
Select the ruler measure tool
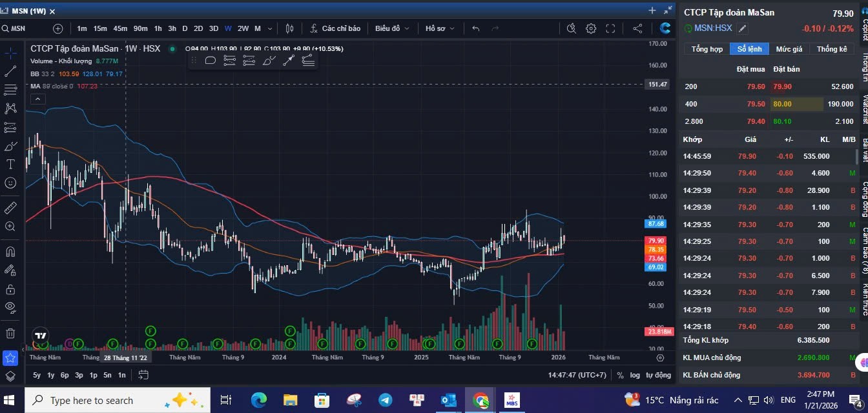pyautogui.click(x=10, y=208)
